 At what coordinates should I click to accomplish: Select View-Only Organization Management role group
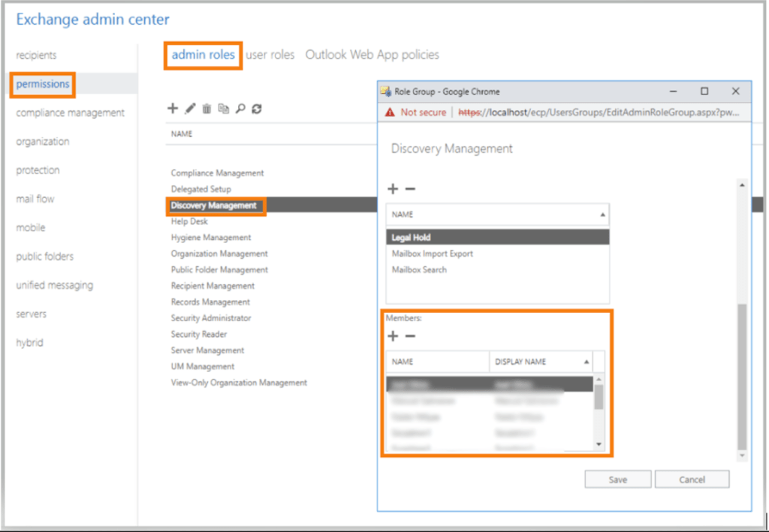(239, 383)
